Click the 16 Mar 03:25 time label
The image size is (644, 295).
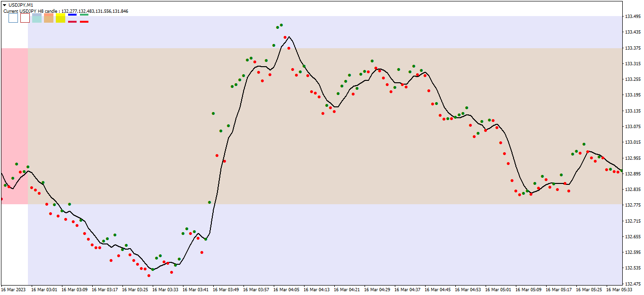135,289
